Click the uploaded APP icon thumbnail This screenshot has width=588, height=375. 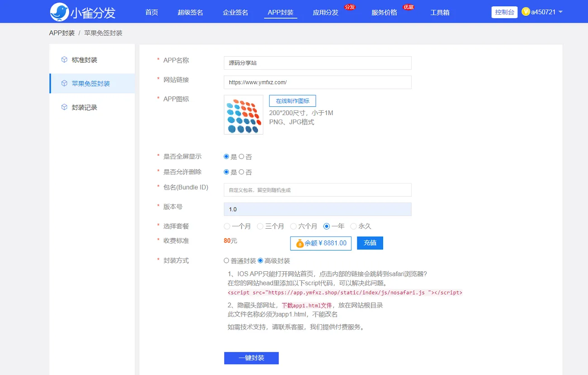pos(243,115)
